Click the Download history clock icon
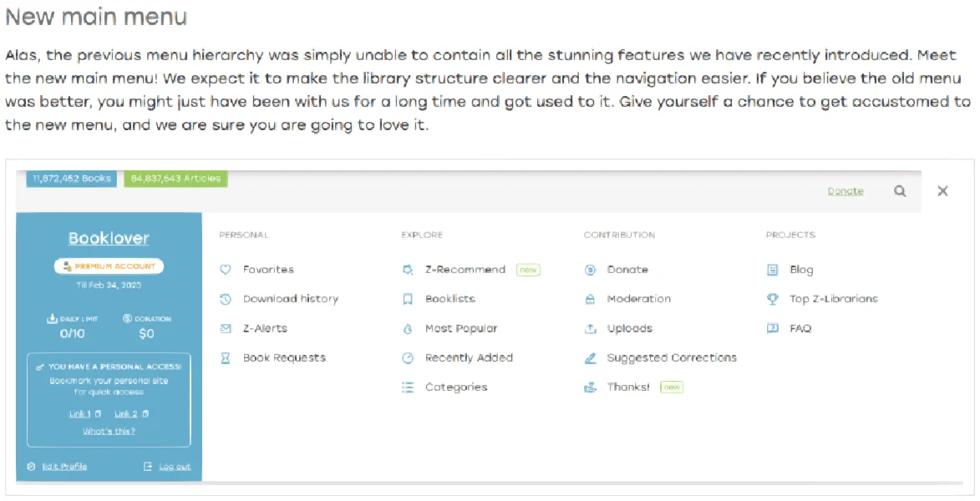Viewport: 980px width, 501px height. pos(226,299)
